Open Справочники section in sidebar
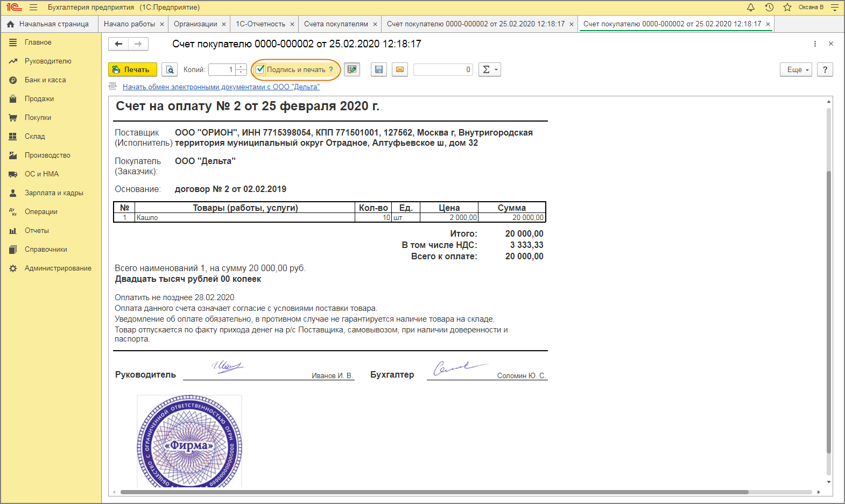 51,249
